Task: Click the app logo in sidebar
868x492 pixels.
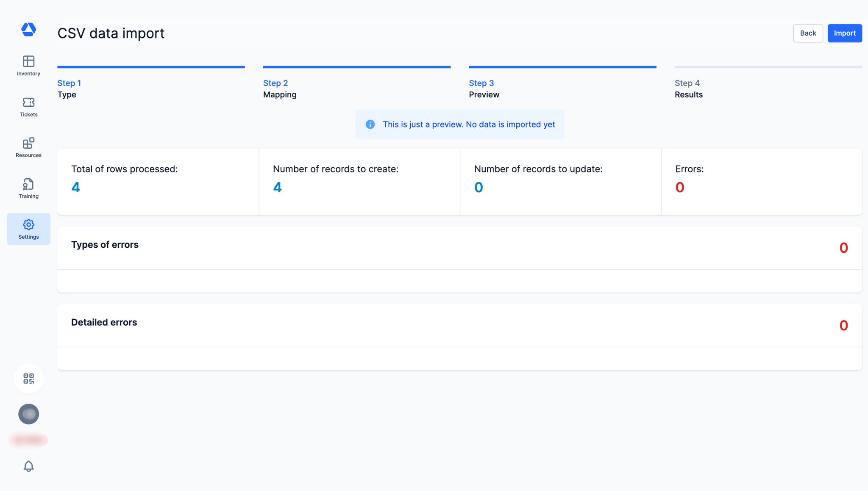Action: (28, 29)
